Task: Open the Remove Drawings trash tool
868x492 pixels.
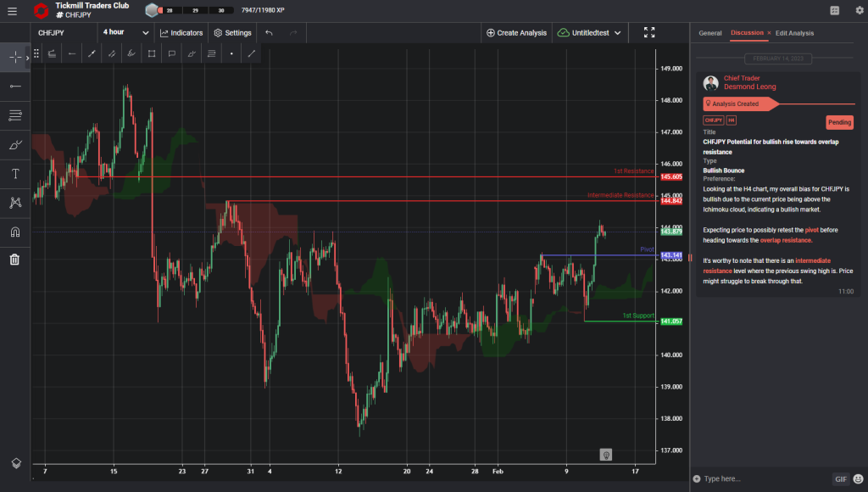Action: click(x=14, y=259)
